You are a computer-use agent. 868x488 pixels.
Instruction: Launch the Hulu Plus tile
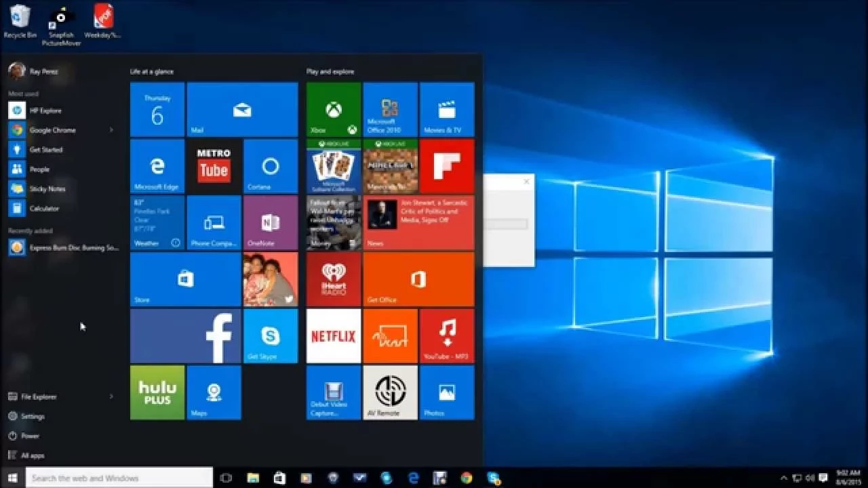pyautogui.click(x=157, y=392)
